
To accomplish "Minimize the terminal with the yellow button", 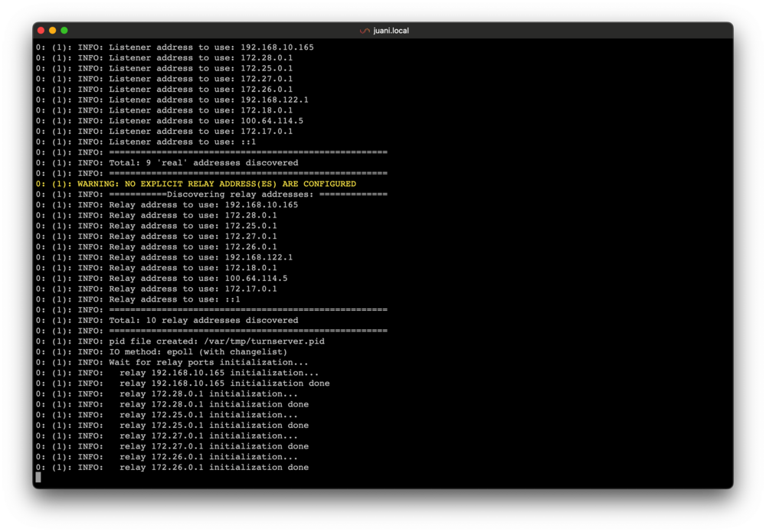I will click(53, 31).
